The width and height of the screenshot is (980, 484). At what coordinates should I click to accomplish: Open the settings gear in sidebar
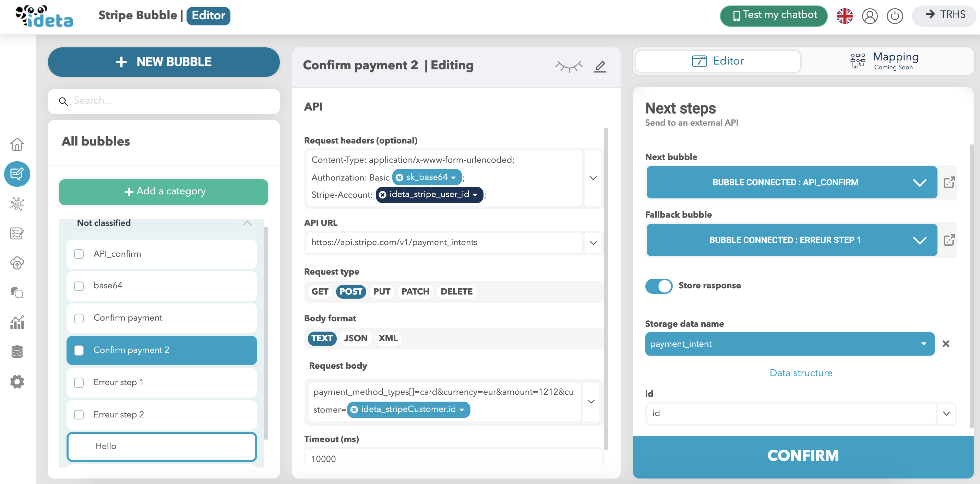click(x=17, y=382)
